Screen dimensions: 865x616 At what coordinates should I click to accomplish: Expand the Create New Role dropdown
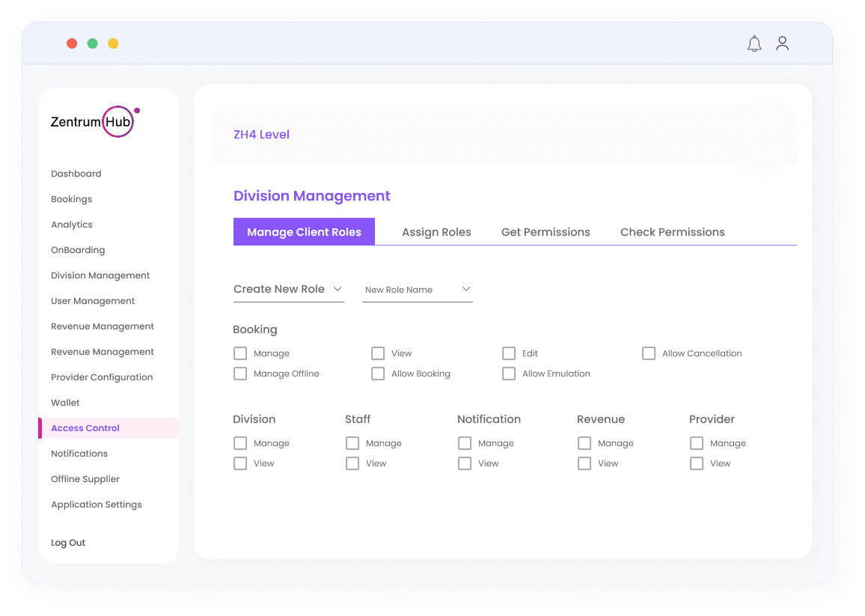click(288, 290)
